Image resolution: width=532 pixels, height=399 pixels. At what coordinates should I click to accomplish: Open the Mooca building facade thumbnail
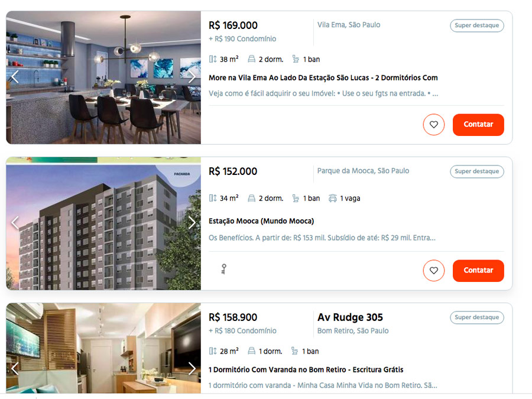pos(103,223)
